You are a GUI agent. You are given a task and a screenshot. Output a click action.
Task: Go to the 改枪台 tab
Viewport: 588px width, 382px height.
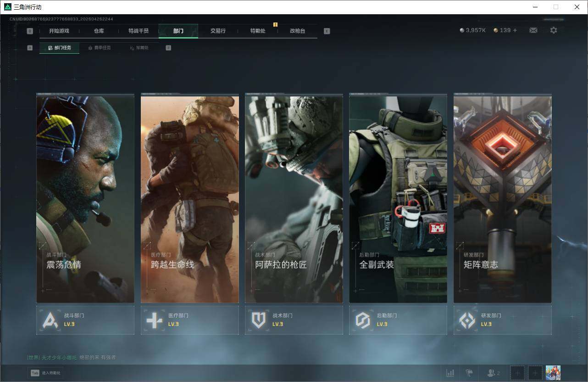point(297,31)
